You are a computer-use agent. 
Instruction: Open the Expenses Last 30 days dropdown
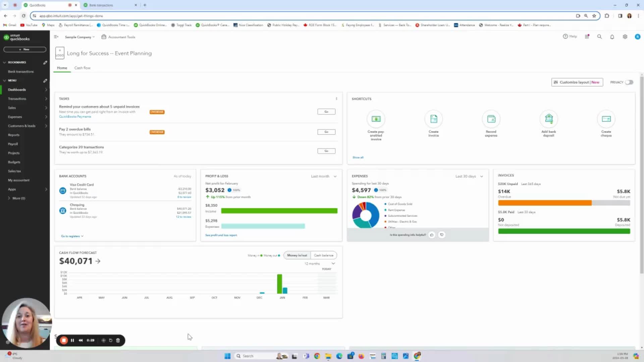tap(469, 176)
